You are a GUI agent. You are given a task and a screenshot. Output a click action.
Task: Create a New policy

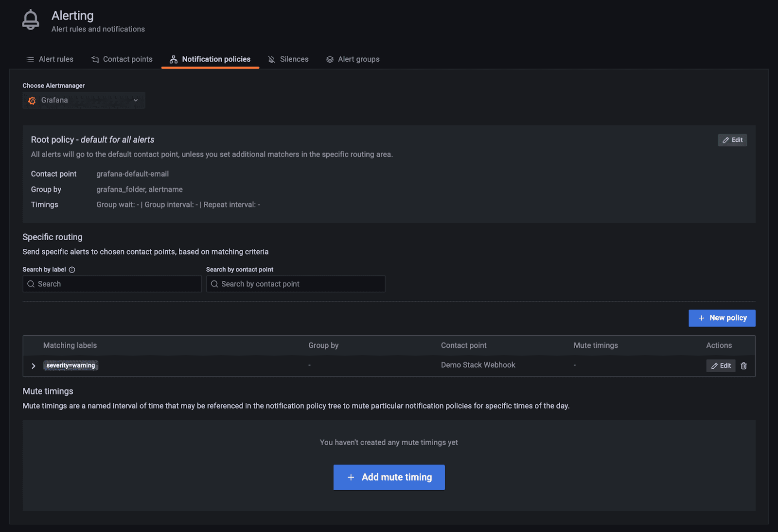pyautogui.click(x=722, y=318)
